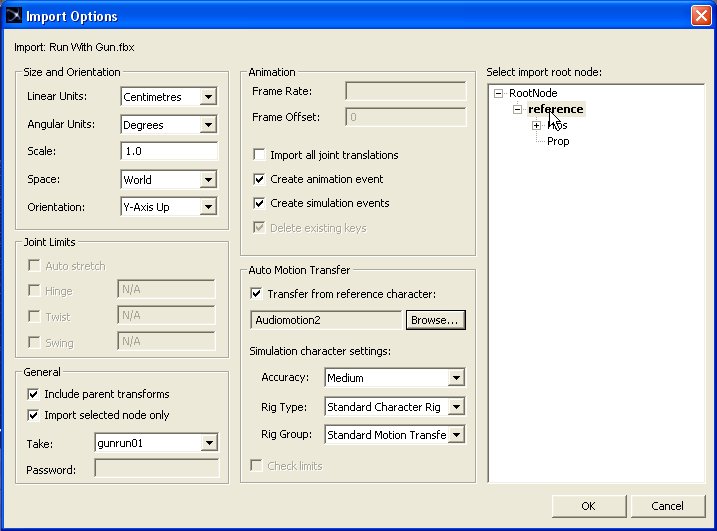
Task: Click the Twist N/A value field
Action: click(x=166, y=316)
